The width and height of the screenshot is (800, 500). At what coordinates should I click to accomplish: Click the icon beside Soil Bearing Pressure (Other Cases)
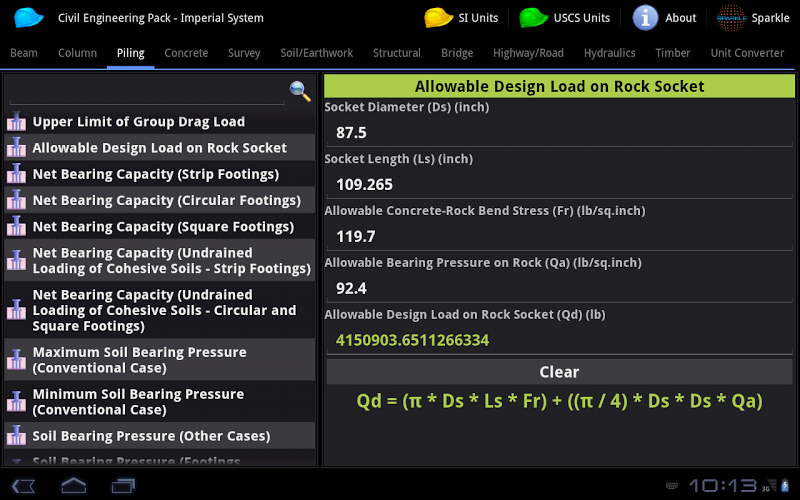[x=16, y=436]
